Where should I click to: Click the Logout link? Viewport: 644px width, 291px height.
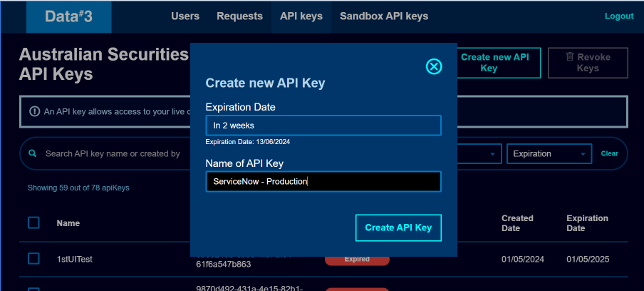coord(618,16)
